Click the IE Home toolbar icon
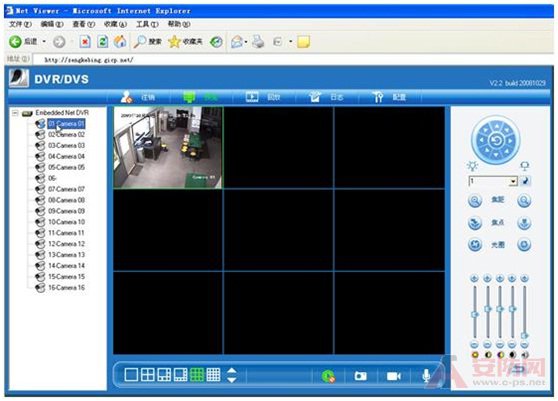The image size is (558, 401). (x=120, y=42)
